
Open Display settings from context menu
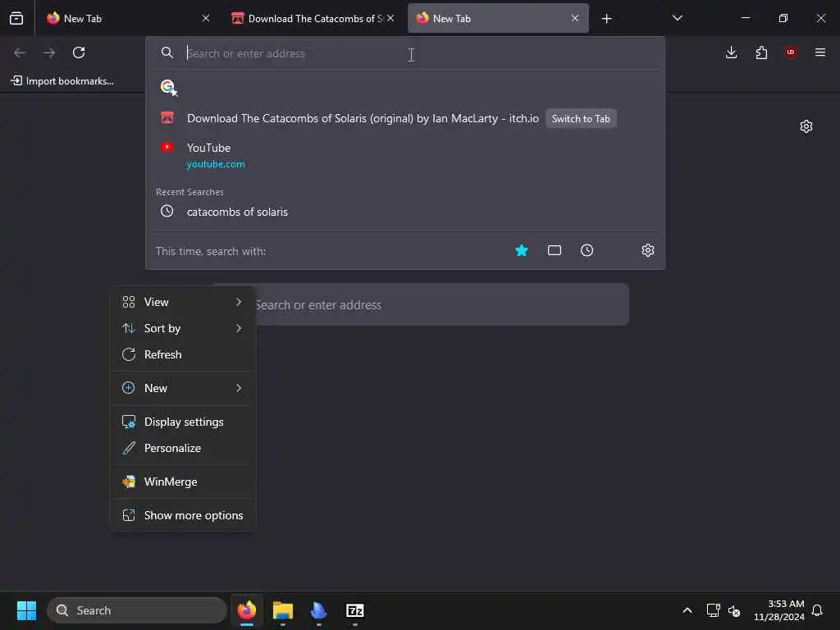[183, 422]
